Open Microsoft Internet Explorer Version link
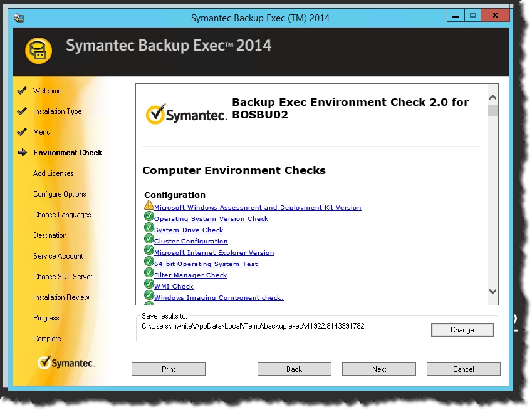 [214, 252]
